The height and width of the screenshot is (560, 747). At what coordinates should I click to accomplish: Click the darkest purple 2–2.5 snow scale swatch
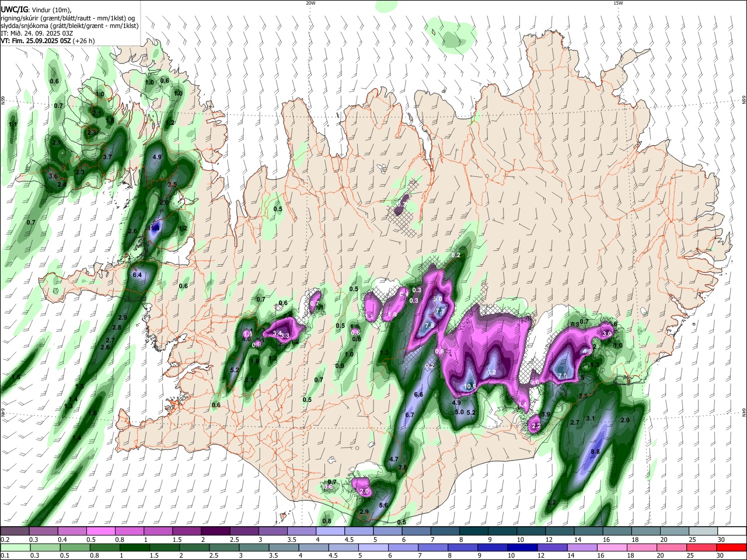pos(215,531)
